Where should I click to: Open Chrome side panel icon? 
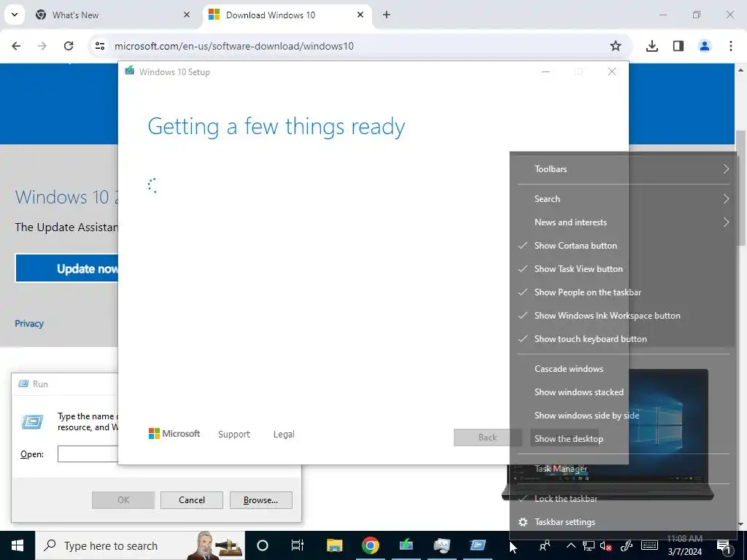click(678, 46)
